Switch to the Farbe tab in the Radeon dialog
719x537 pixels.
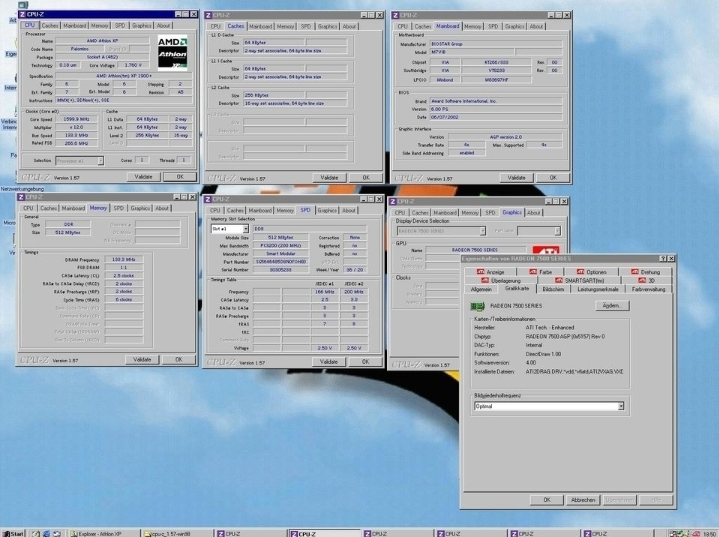tap(541, 272)
